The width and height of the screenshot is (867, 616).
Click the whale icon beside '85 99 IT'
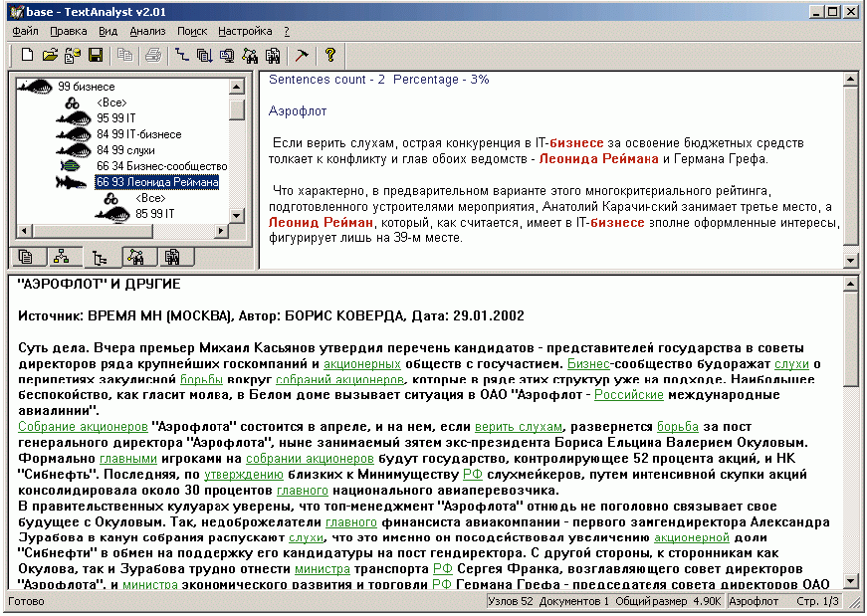[x=112, y=213]
